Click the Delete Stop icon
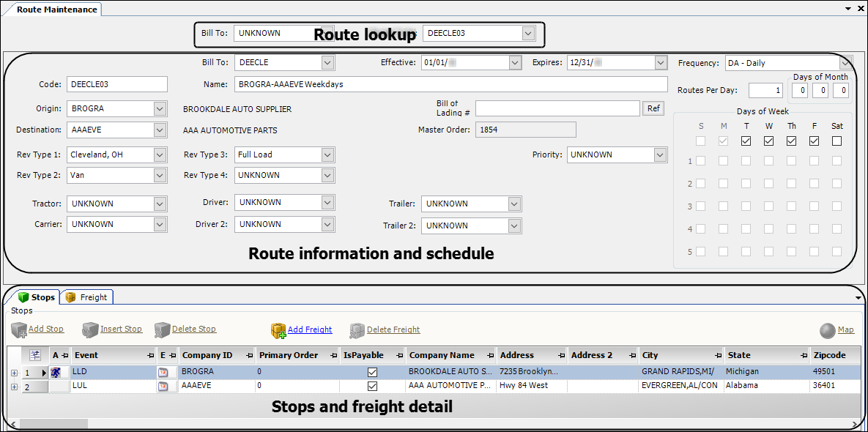Viewport: 868px width, 432px height. 162,330
